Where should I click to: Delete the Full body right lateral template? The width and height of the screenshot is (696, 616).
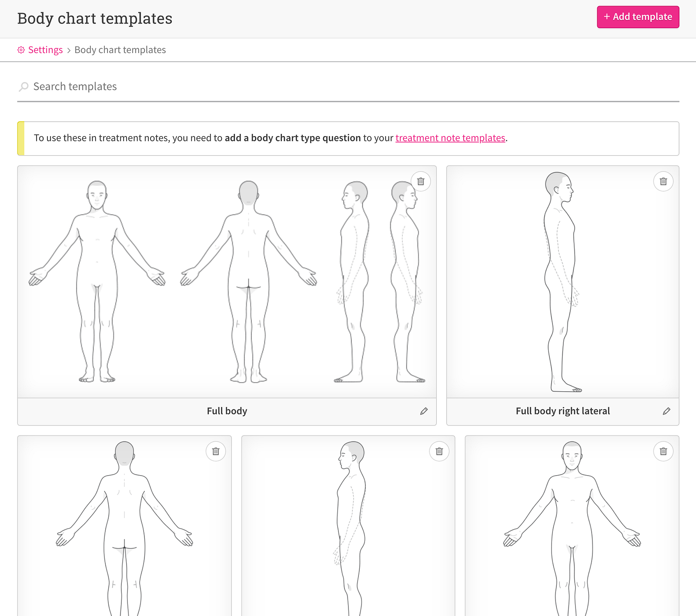coord(663,181)
